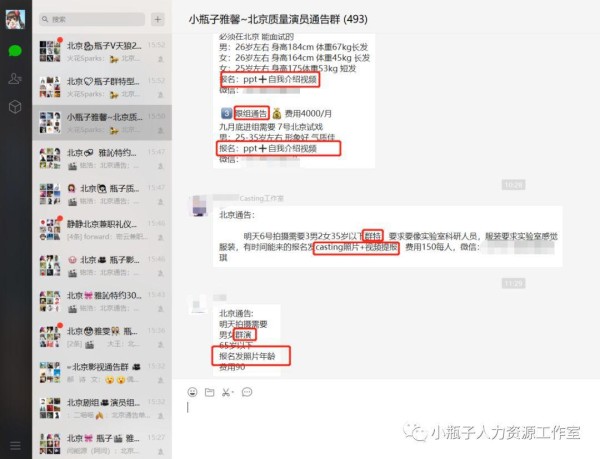Open the hamburger menu at bottom left
Screen dimensions: 600x459
[15, 445]
